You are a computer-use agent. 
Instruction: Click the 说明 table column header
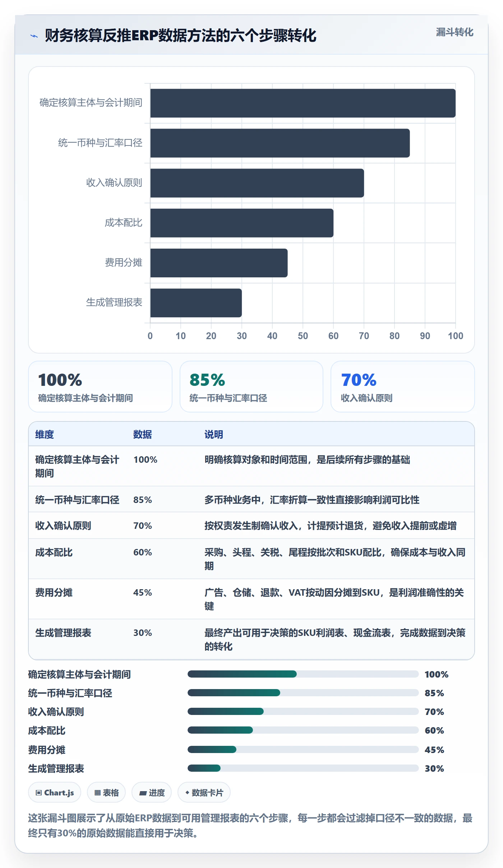(214, 434)
